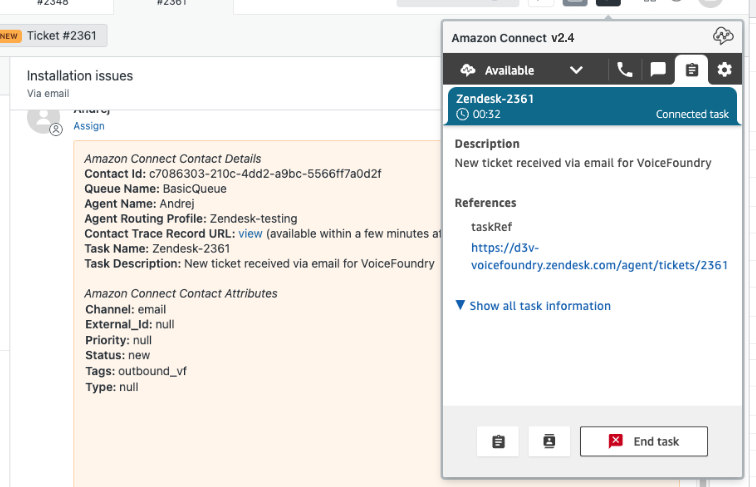Open Amazon Connect settings gear
Image resolution: width=756 pixels, height=487 pixels.
(x=724, y=70)
